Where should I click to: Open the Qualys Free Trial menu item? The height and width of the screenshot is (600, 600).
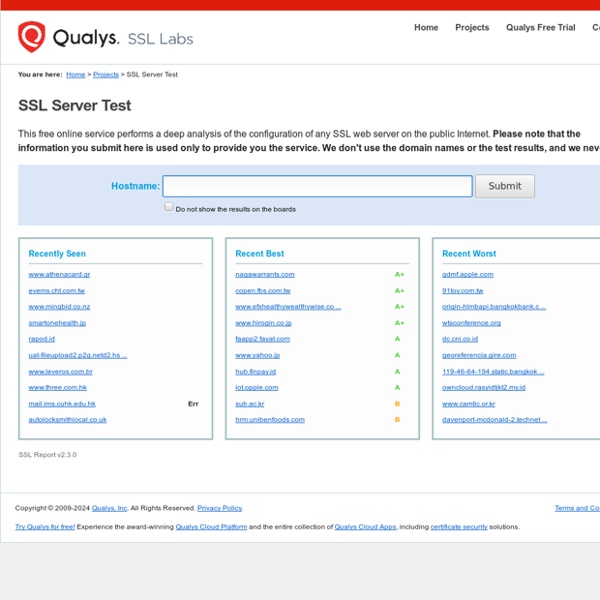coord(540,28)
